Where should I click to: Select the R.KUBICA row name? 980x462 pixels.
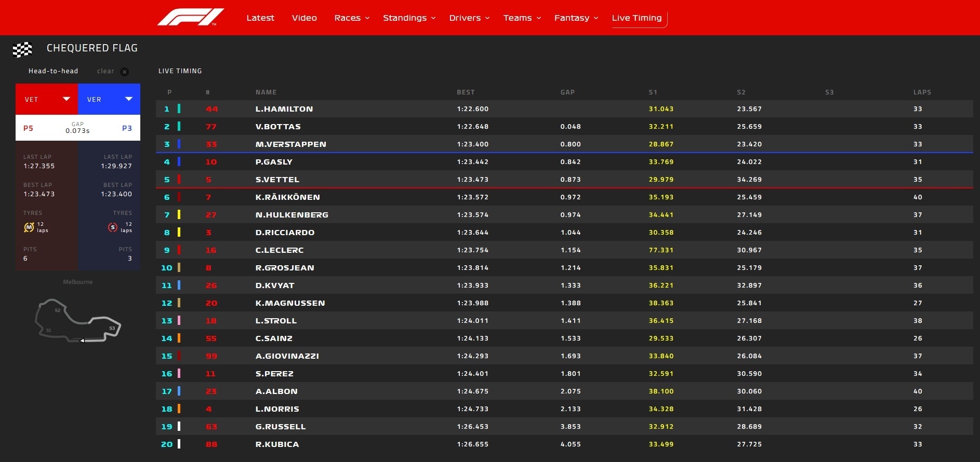pos(277,444)
